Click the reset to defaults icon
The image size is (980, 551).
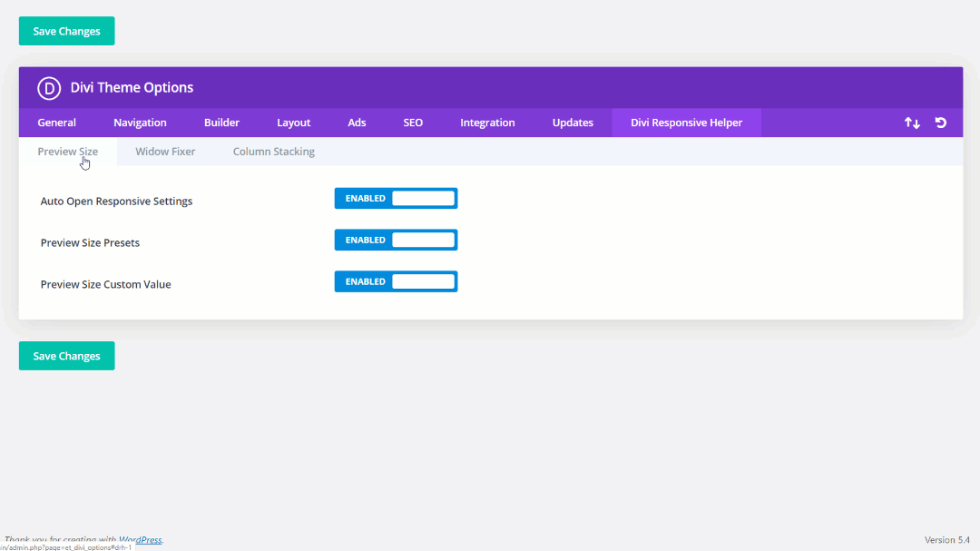(x=941, y=123)
